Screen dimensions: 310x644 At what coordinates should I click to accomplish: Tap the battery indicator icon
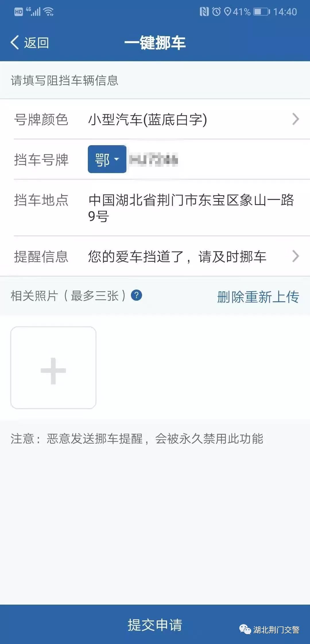pos(262,12)
